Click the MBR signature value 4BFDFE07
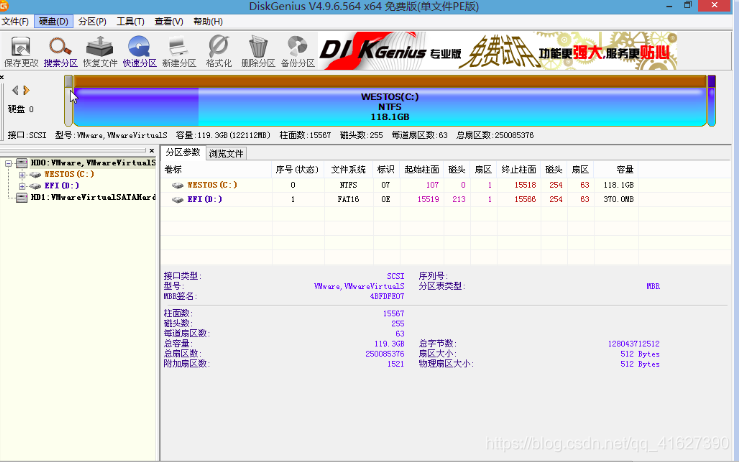 coord(387,297)
